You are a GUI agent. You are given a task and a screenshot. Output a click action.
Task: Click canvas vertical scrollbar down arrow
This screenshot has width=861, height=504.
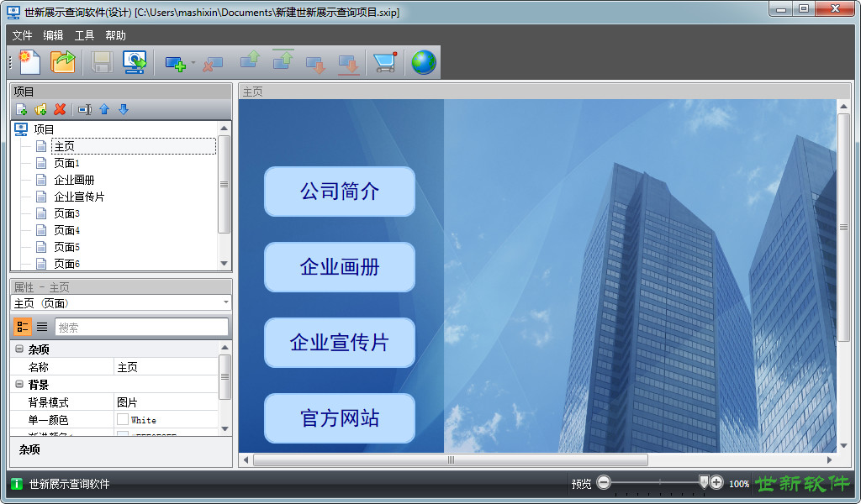click(x=844, y=445)
